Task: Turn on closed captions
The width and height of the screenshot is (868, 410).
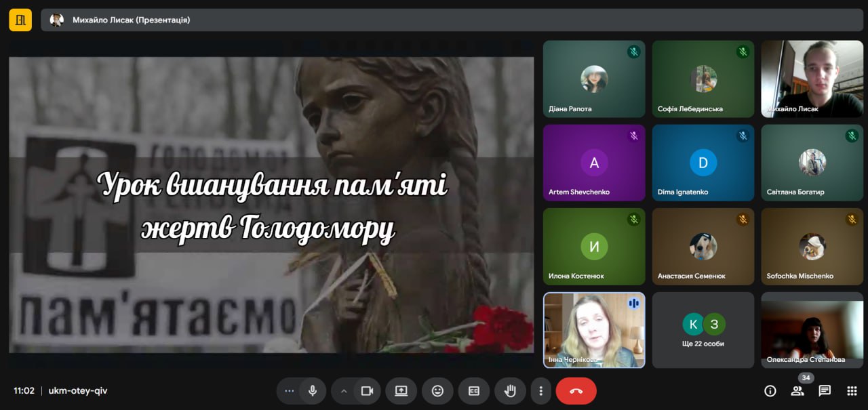Action: [474, 391]
